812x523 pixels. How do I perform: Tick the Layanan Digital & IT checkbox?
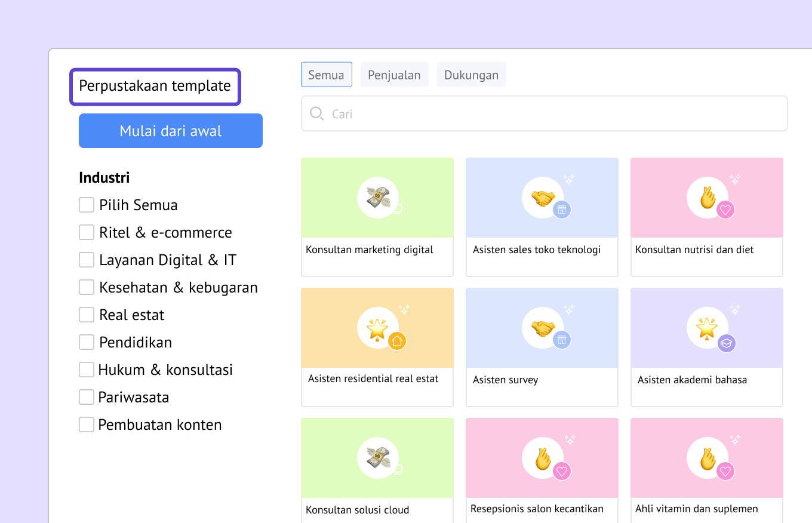coord(87,260)
